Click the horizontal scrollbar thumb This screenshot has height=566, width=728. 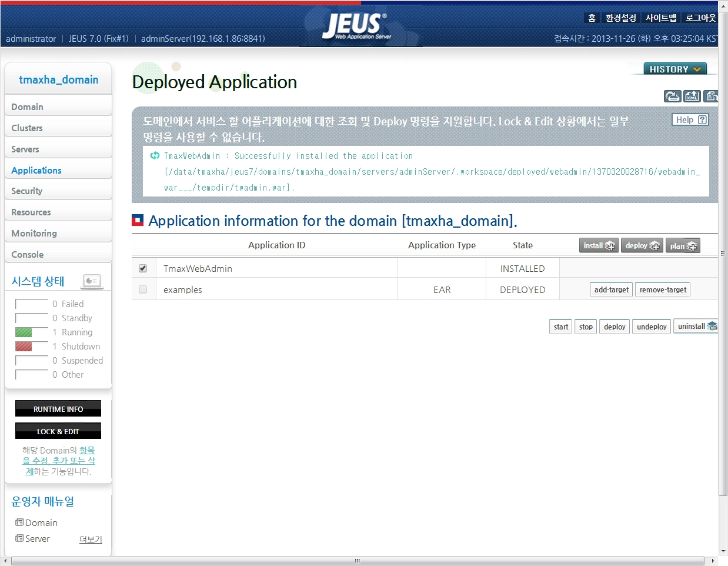tap(358, 561)
